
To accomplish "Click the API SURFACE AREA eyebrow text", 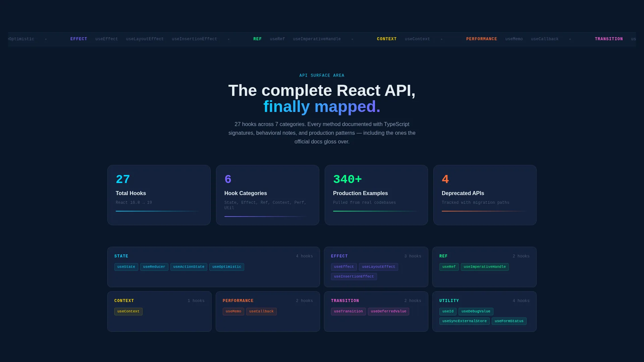I will point(322,75).
